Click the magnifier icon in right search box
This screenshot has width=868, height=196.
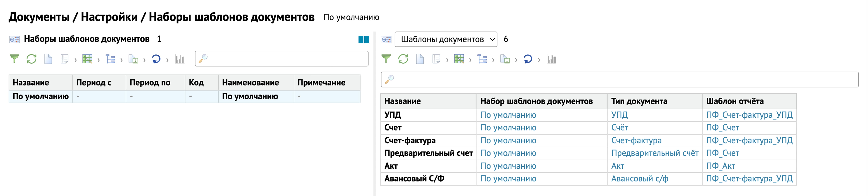coord(390,79)
